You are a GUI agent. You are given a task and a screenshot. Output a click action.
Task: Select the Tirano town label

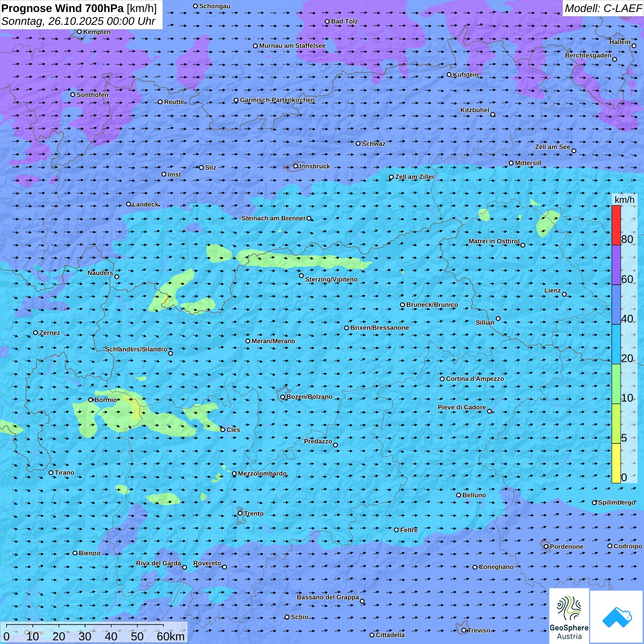[x=64, y=472]
